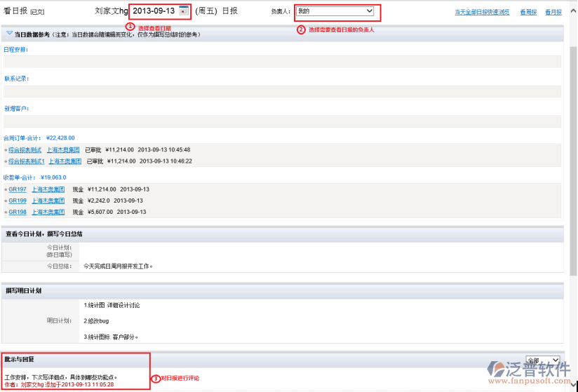Screen dimensions: 578x392
Task: Open the 负责人 dropdown showing 我的
Action: click(335, 11)
